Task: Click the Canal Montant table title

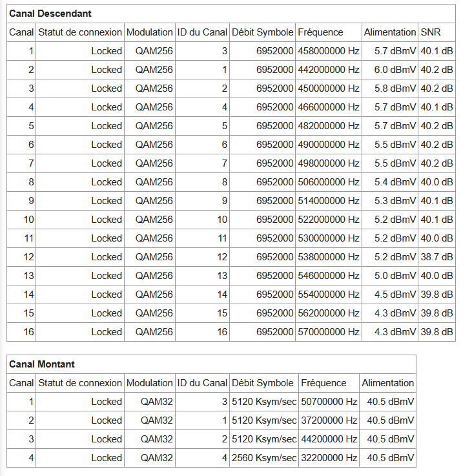Action: (x=41, y=364)
